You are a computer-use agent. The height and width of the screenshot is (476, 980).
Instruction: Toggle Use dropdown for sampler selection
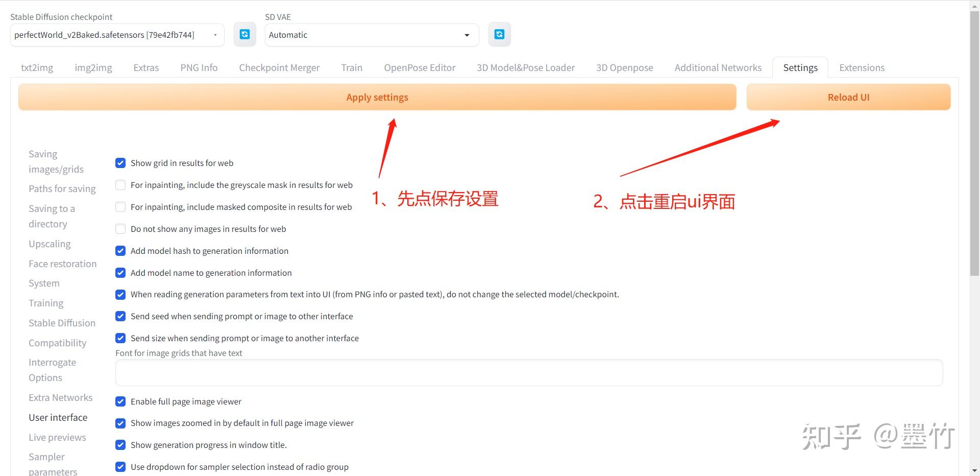click(x=120, y=467)
